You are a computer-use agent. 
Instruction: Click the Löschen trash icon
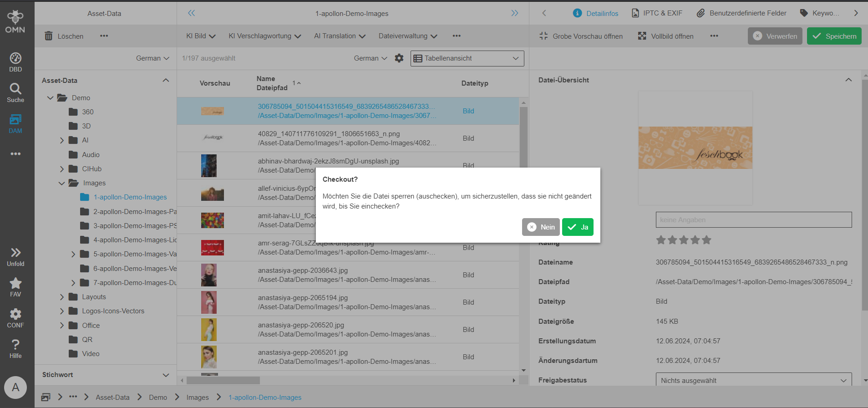pos(49,36)
